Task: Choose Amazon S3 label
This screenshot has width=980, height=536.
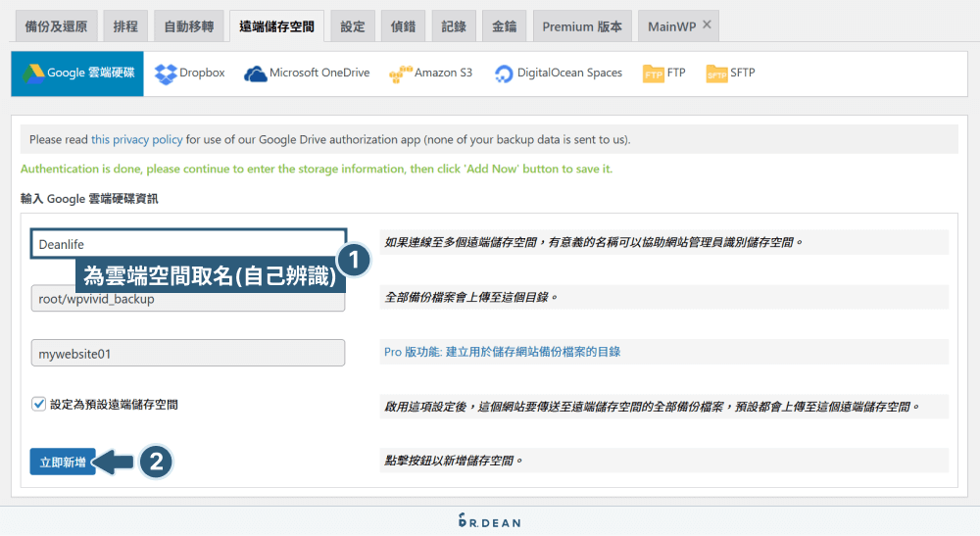Action: click(x=443, y=73)
